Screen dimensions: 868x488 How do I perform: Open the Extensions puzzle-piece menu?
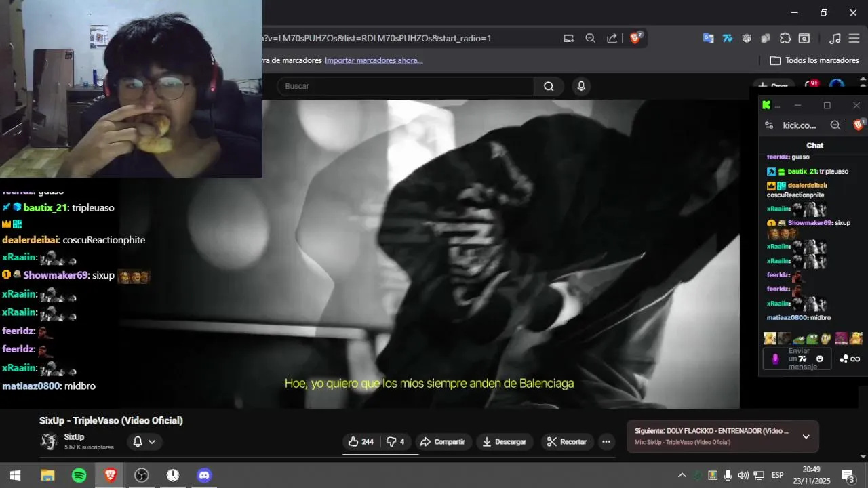(785, 38)
